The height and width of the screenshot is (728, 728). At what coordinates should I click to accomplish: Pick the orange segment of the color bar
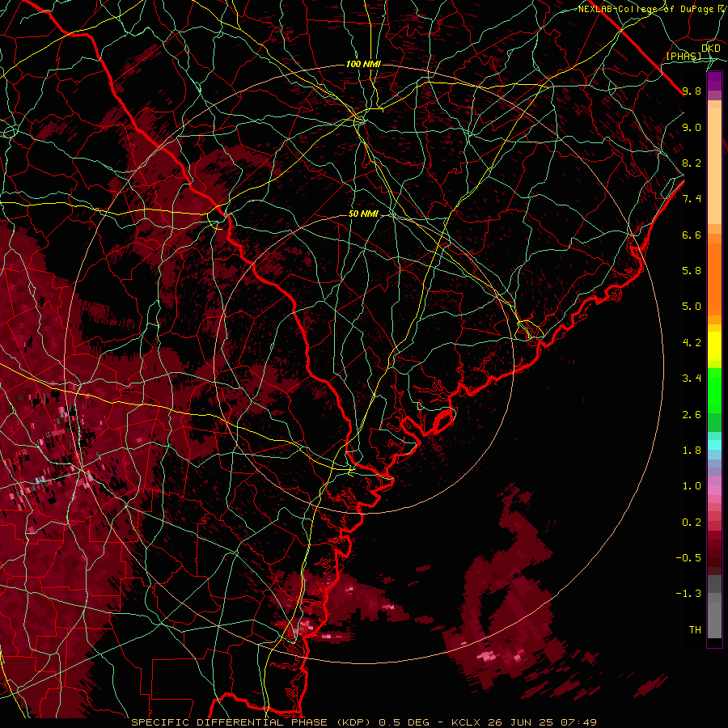714,280
